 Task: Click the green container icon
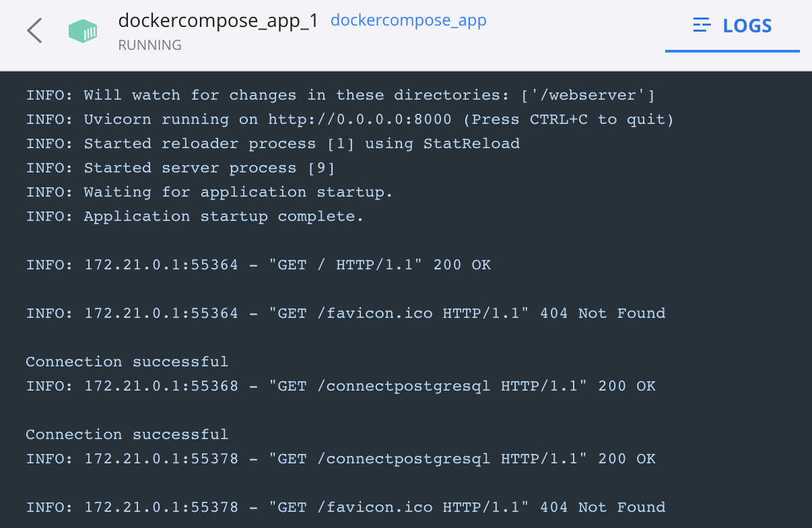point(83,31)
